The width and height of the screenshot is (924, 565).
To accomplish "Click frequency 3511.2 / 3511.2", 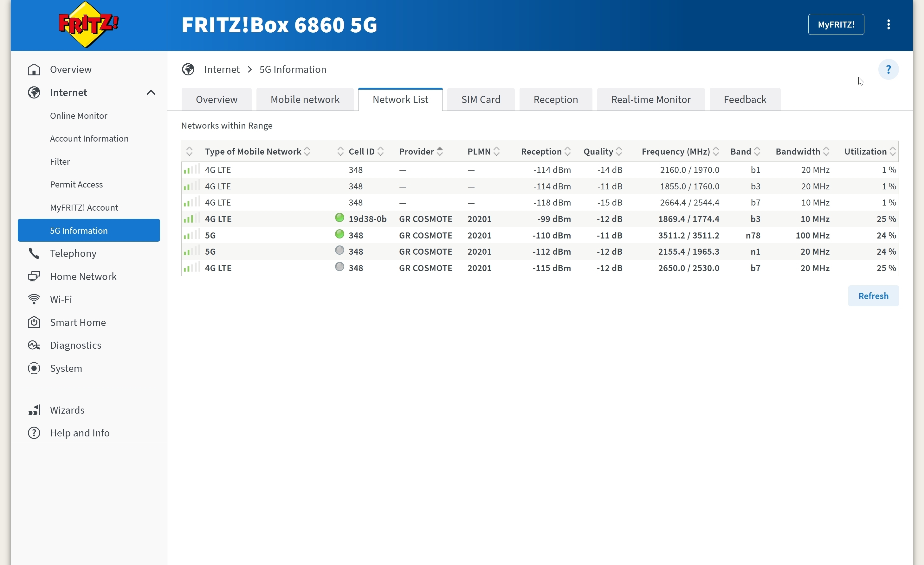I will [x=688, y=235].
